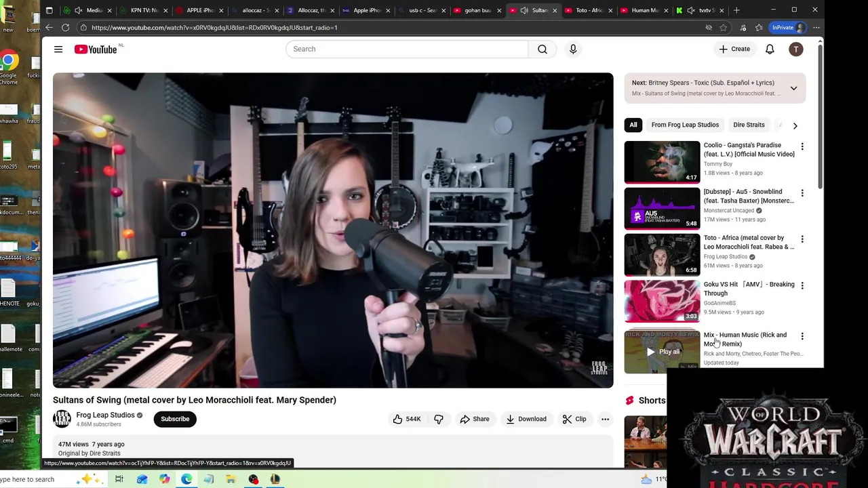Open Goku VS Hit AMV thumbnail
Viewport: 868px width, 488px height.
662,301
